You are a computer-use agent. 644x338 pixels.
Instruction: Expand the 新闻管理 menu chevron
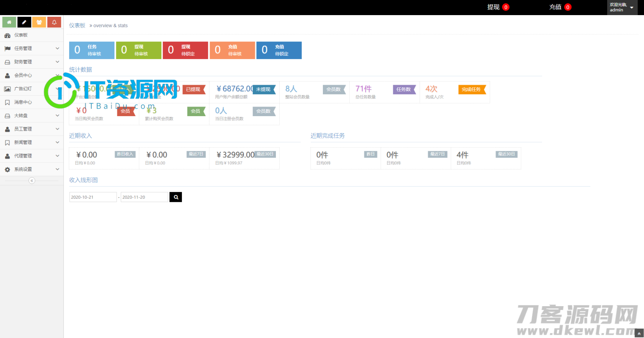click(x=57, y=143)
